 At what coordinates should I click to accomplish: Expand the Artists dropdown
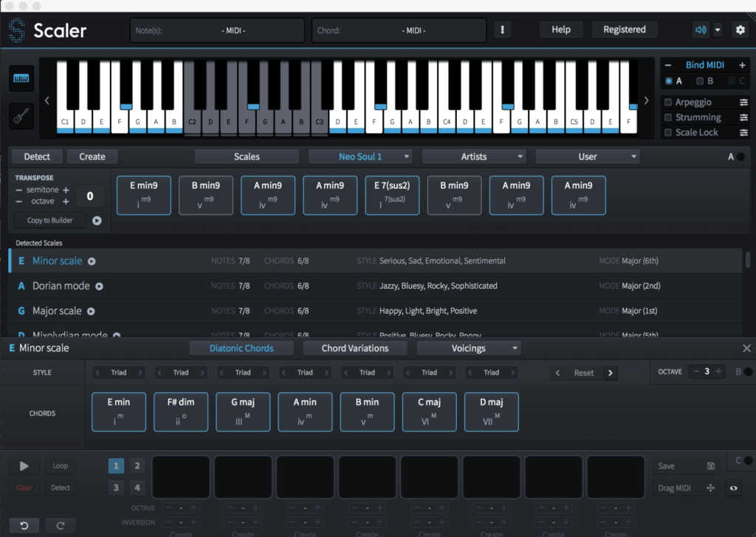click(474, 157)
